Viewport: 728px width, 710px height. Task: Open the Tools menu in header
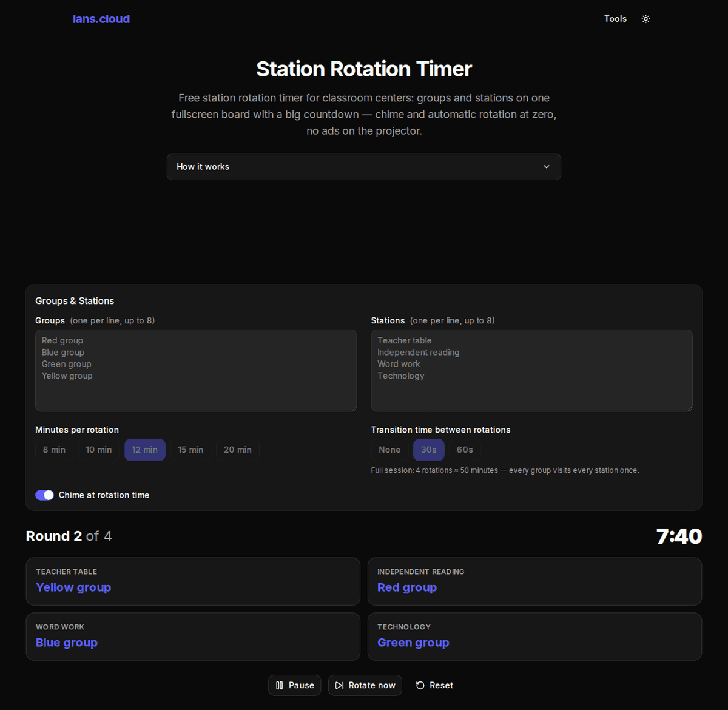click(x=615, y=19)
